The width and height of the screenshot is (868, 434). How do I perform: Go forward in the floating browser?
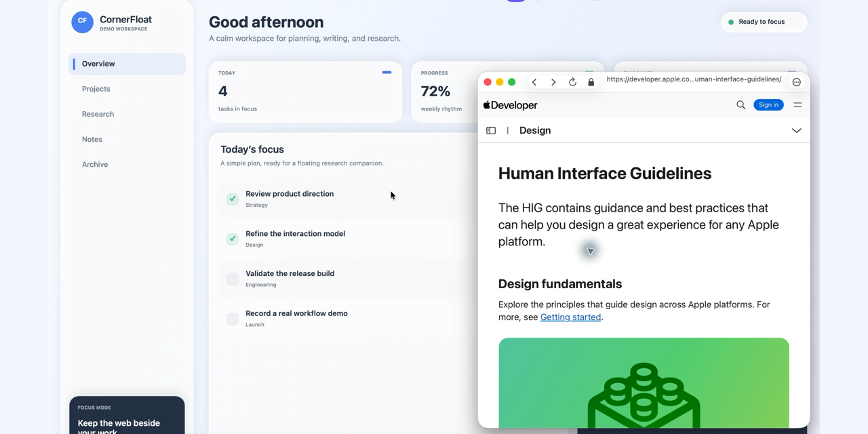pyautogui.click(x=553, y=82)
